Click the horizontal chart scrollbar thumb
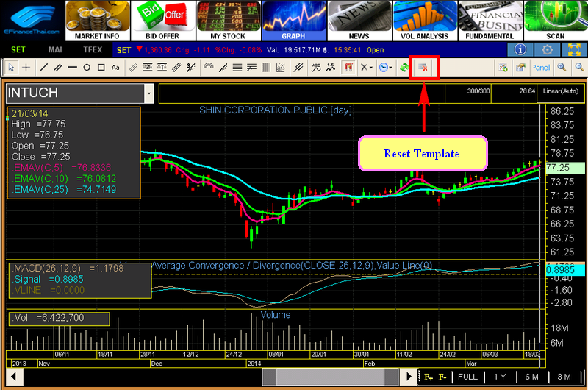The image size is (588, 390). (330, 377)
